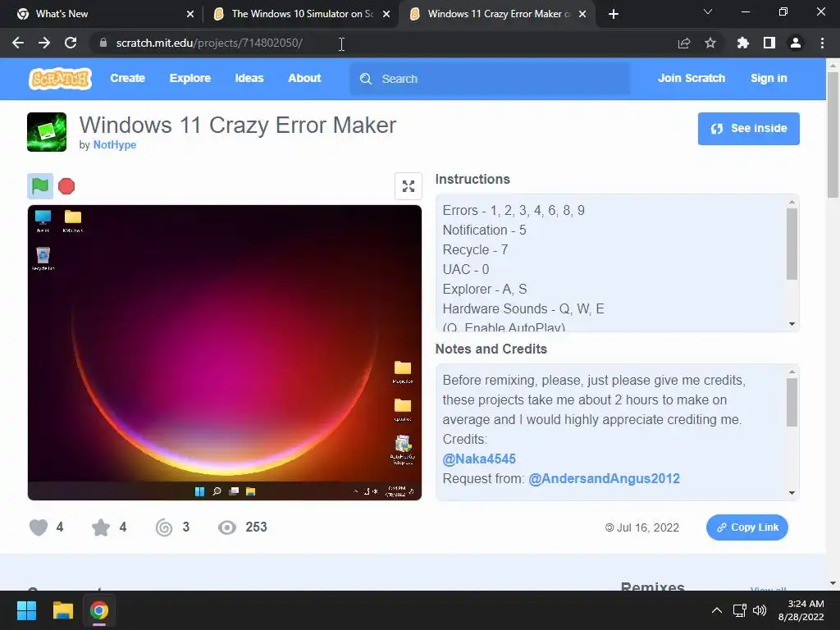Click the remix spiral count icon
This screenshot has height=630, width=840.
[164, 527]
